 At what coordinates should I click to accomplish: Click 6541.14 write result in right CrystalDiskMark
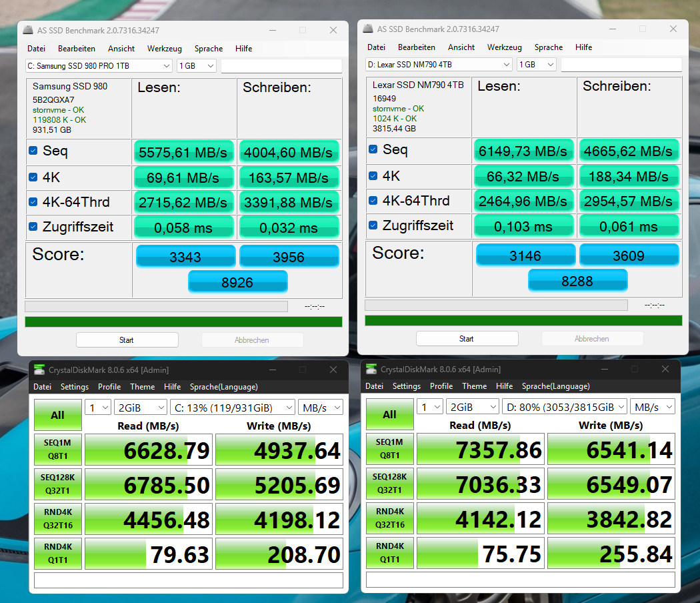click(x=611, y=448)
